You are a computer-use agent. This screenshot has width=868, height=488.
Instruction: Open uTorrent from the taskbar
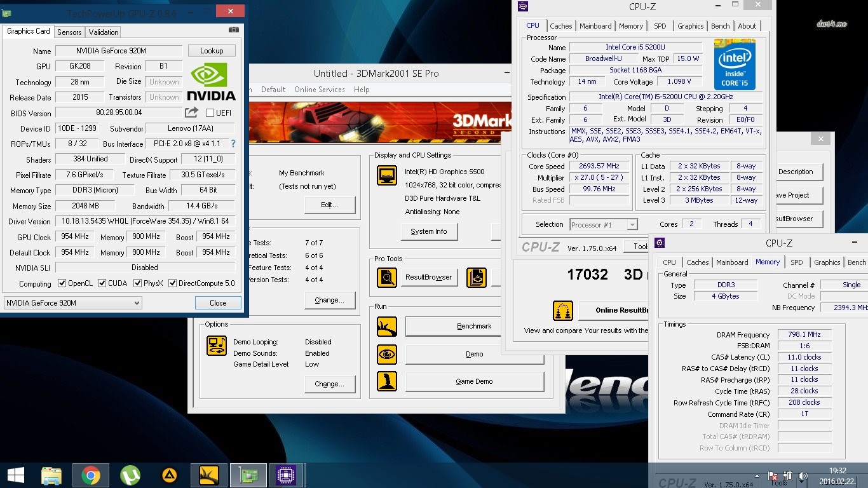click(x=130, y=475)
